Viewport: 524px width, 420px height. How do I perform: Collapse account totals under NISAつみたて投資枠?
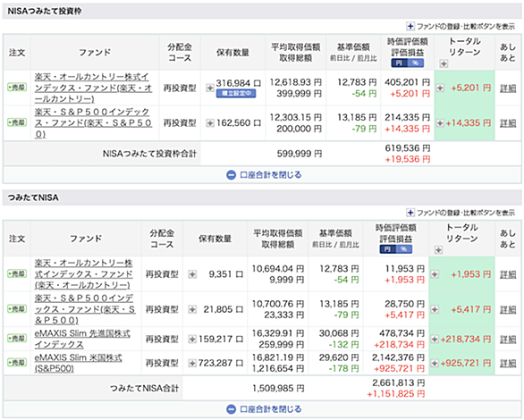point(264,174)
